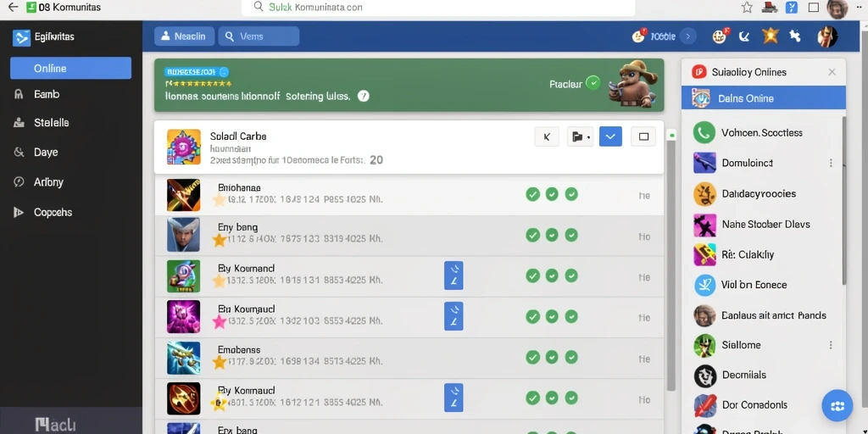This screenshot has height=434, width=868.
Task: Click the blue chevron dropdown button
Action: pos(610,136)
